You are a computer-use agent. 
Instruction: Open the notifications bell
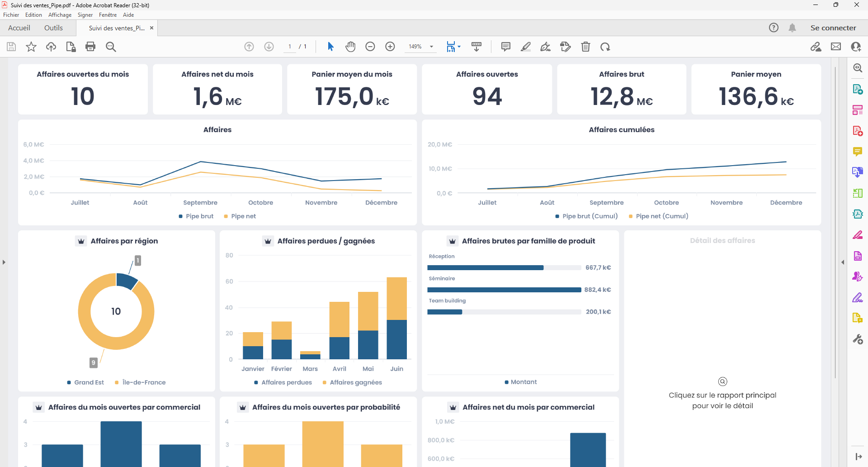[x=792, y=28]
